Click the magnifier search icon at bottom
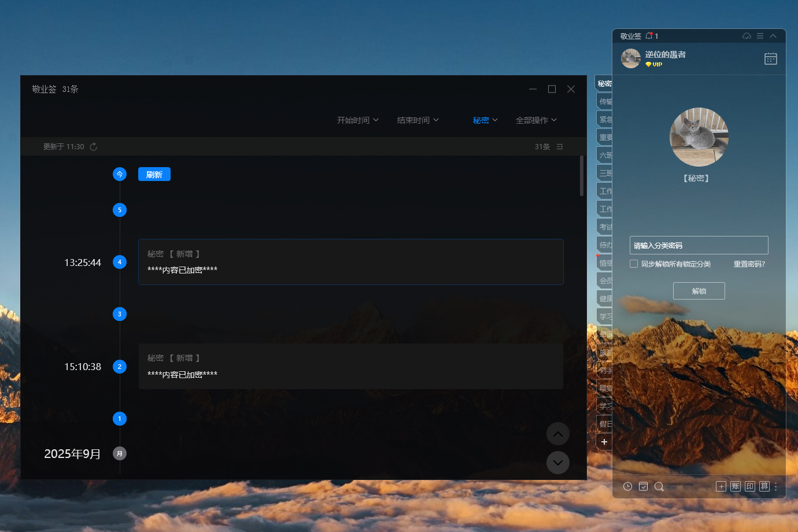 click(659, 486)
